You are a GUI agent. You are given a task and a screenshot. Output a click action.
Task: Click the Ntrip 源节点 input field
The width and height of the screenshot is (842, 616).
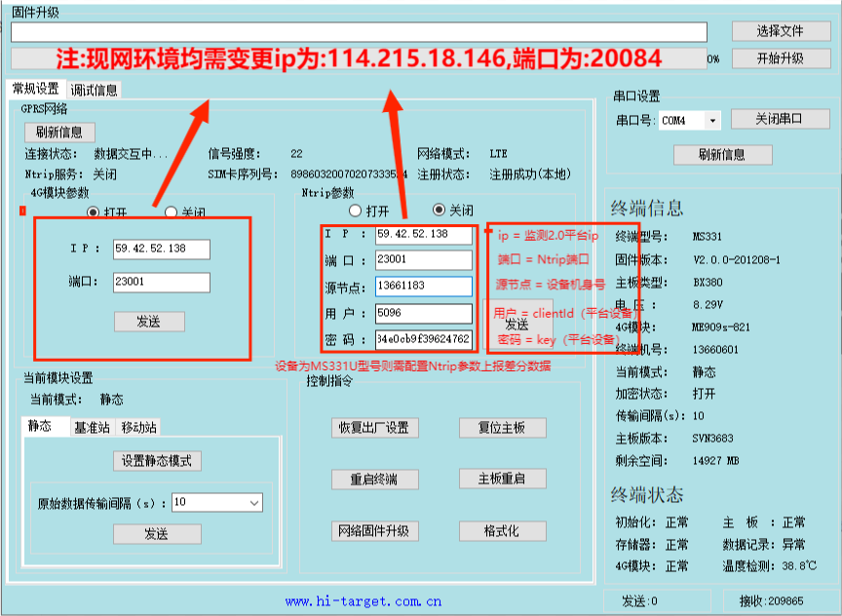coord(423,287)
